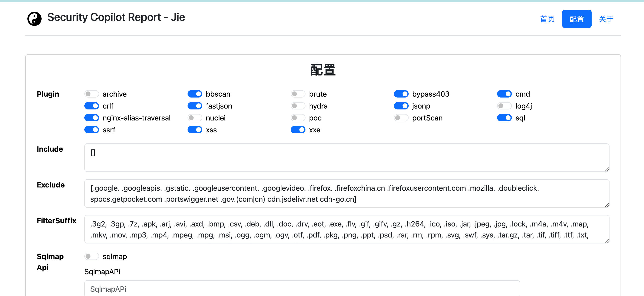Image resolution: width=644 pixels, height=296 pixels.
Task: Click inside the Include text area
Action: tap(347, 157)
